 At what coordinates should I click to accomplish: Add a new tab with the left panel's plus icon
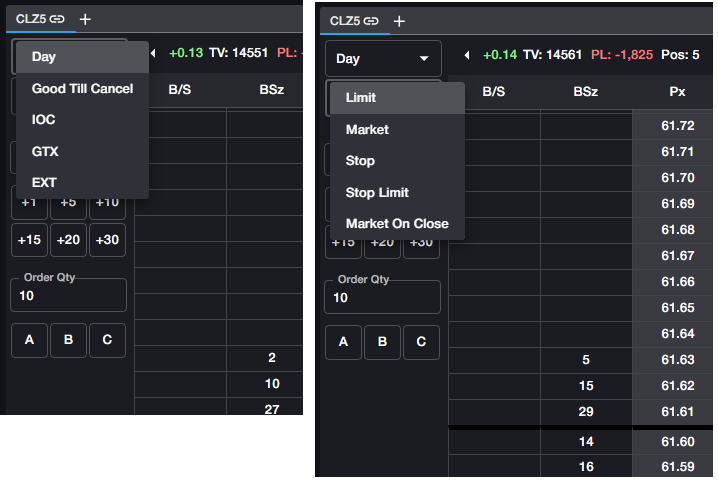(x=85, y=19)
